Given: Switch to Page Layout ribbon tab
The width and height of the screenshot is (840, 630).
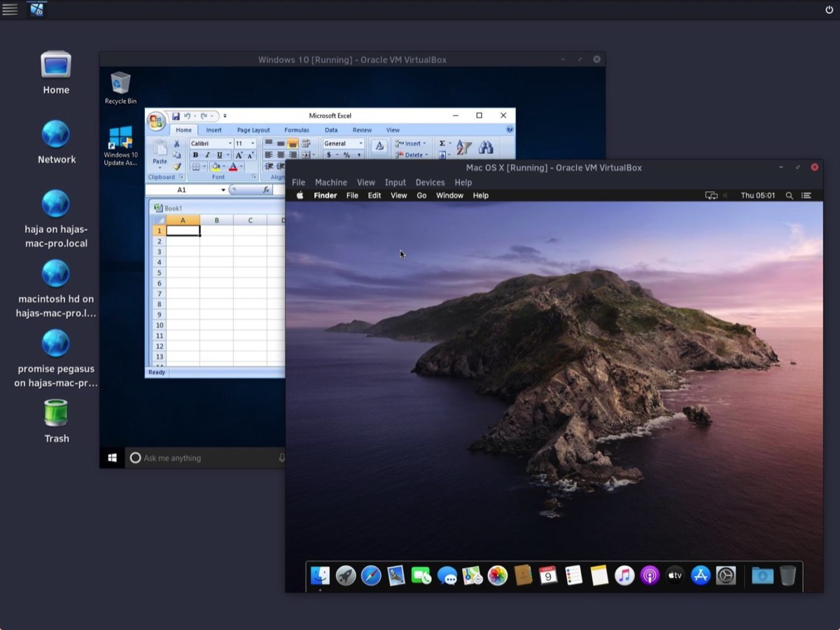Looking at the screenshot, I should click(253, 130).
